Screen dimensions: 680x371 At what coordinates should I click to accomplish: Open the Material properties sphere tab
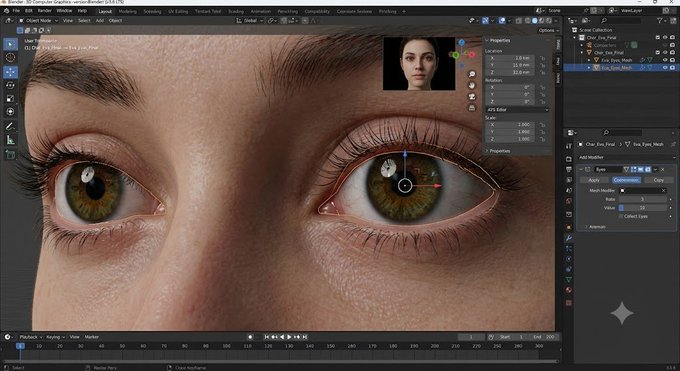coord(569,290)
